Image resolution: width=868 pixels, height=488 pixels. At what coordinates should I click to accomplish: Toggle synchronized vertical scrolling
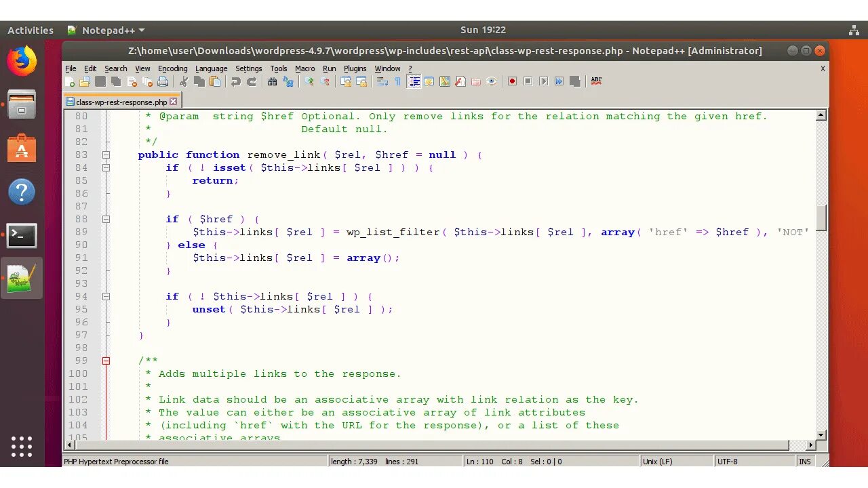coord(345,81)
